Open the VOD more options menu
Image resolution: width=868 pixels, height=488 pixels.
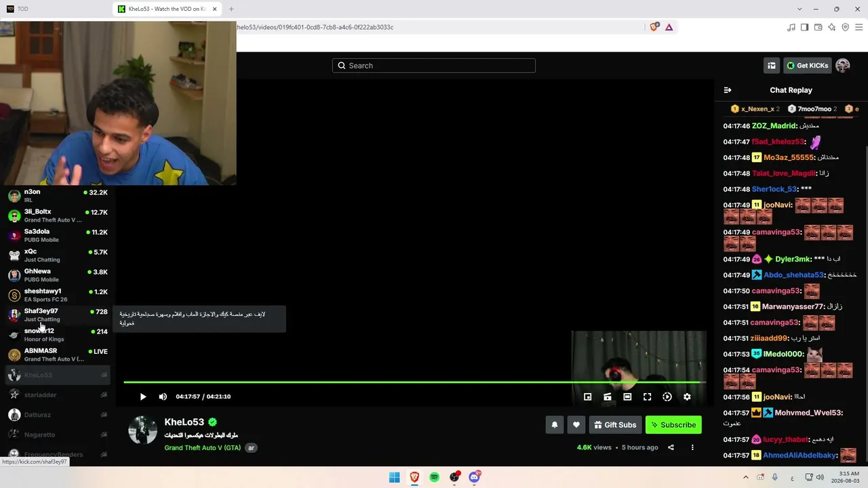point(692,447)
